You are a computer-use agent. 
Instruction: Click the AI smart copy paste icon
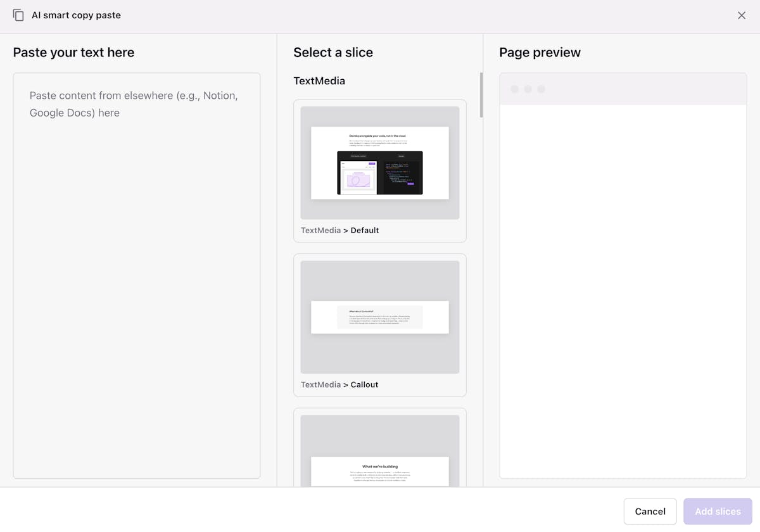(18, 15)
